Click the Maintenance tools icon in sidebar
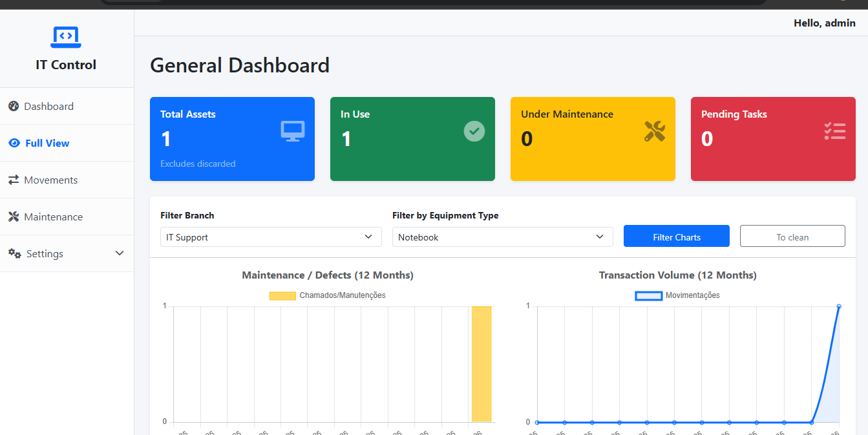This screenshot has width=868, height=435. (14, 217)
